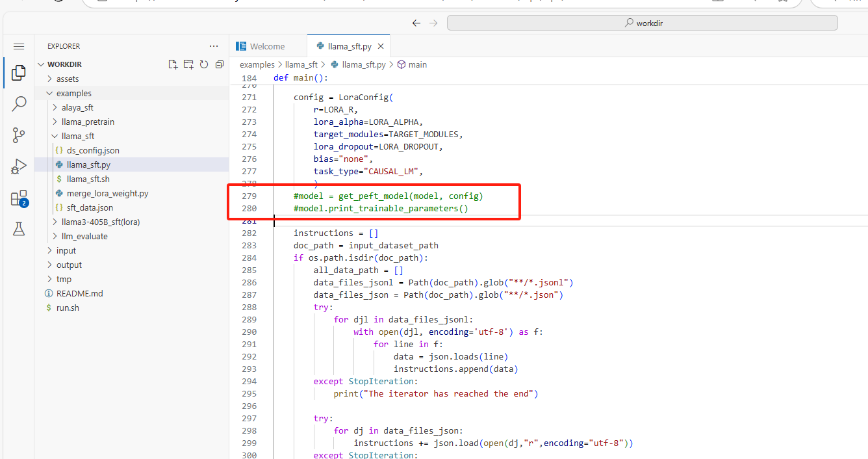Open the Explorer view in activity bar

[19, 72]
